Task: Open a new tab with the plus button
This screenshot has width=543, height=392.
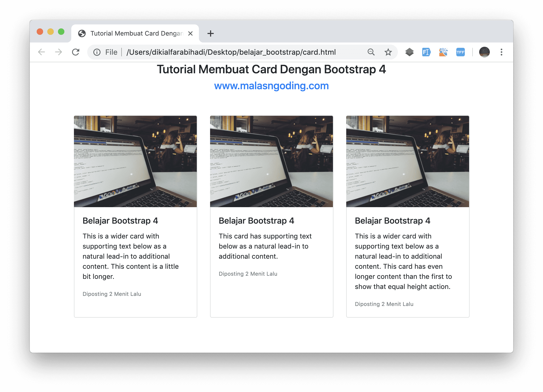Action: point(211,33)
